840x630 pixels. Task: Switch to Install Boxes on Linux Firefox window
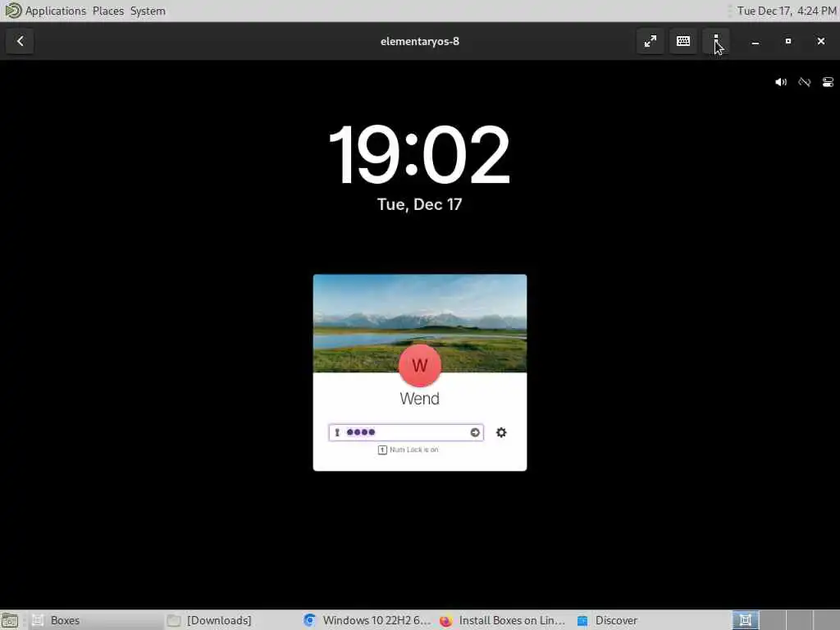(x=504, y=620)
